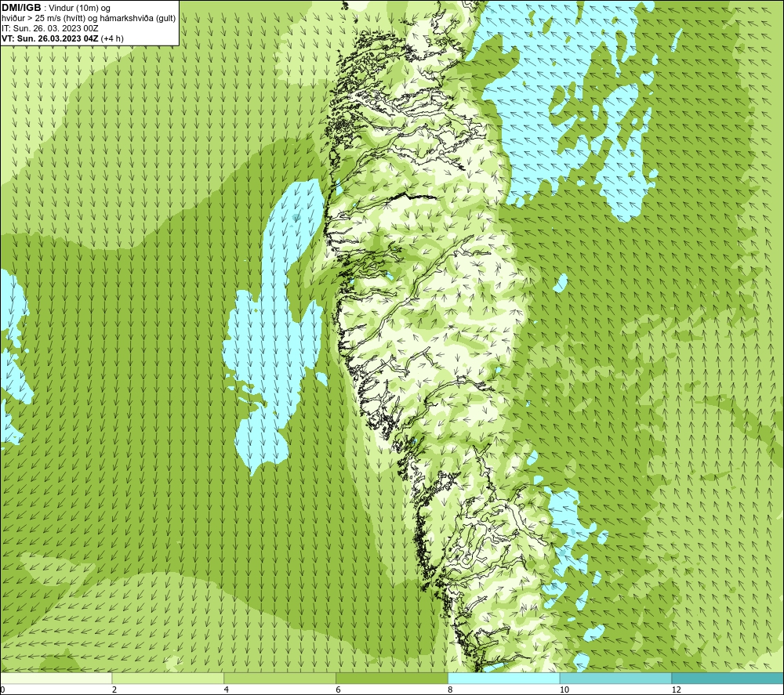Screen dimensions: 784x695
Task: Click the 2–4 light green color bar segment
Action: coord(168,678)
